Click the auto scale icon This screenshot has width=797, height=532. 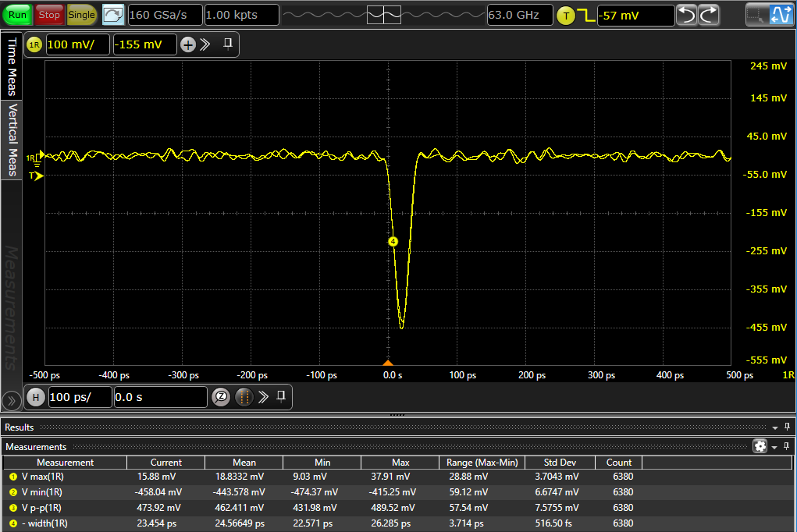coord(113,14)
